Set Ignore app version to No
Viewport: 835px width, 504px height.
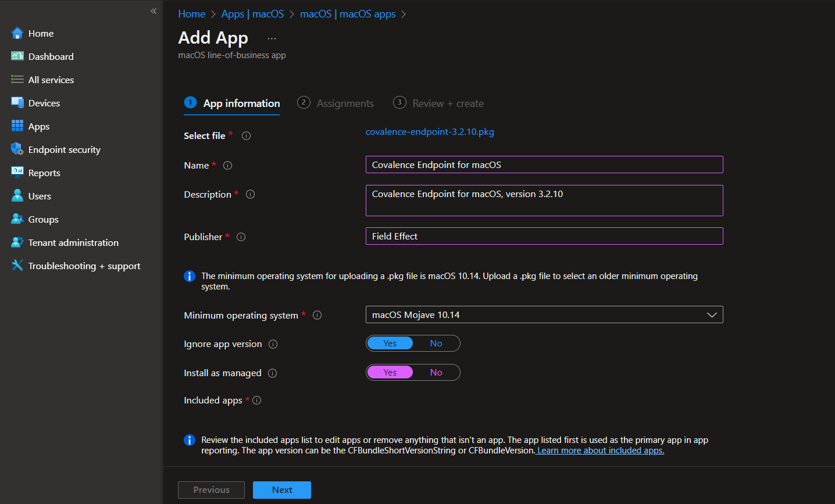(436, 344)
